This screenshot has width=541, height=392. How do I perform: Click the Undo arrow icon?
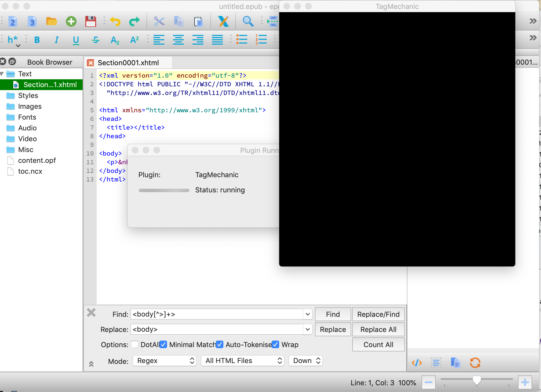(x=115, y=21)
